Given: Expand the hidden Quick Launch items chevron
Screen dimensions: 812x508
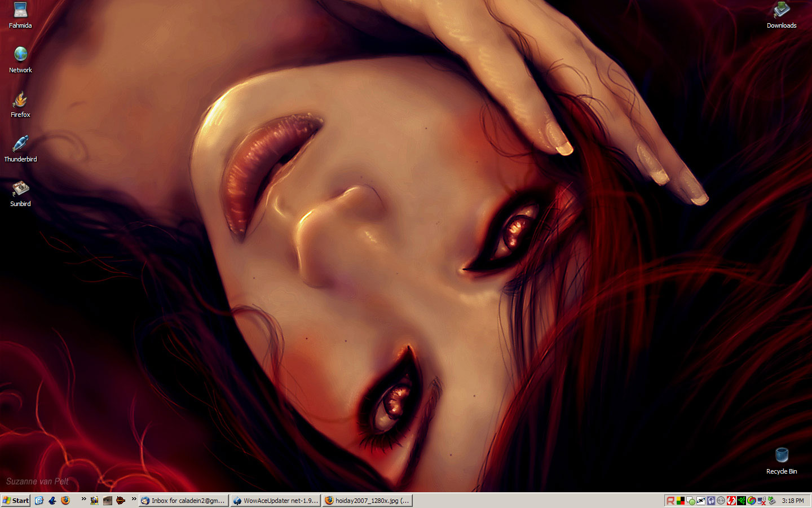Looking at the screenshot, I should (x=83, y=499).
